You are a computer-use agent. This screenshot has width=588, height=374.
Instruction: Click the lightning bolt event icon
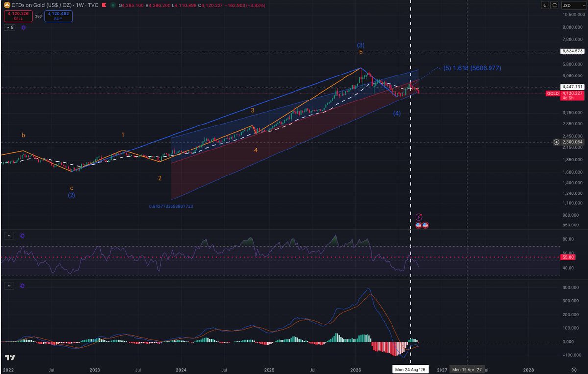tap(419, 217)
